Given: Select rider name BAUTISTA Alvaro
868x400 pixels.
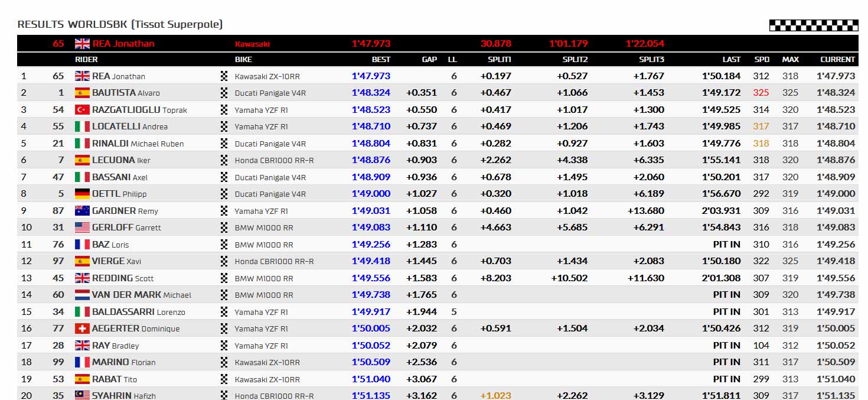Looking at the screenshot, I should pyautogui.click(x=126, y=93).
